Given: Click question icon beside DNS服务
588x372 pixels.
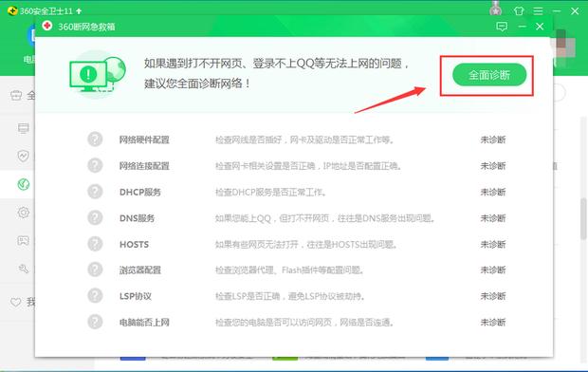Looking at the screenshot, I should point(95,217).
